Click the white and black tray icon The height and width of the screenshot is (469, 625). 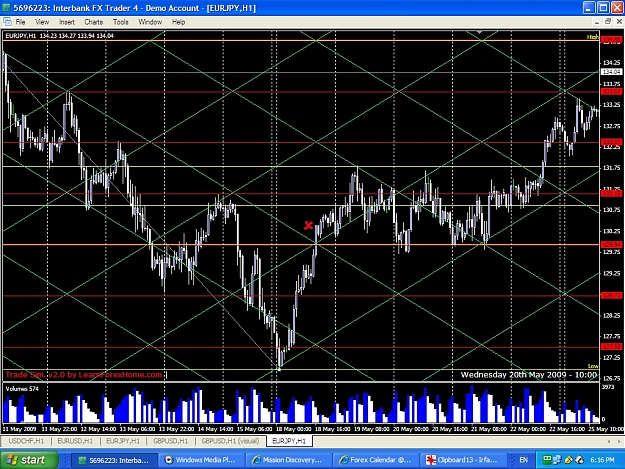point(579,460)
